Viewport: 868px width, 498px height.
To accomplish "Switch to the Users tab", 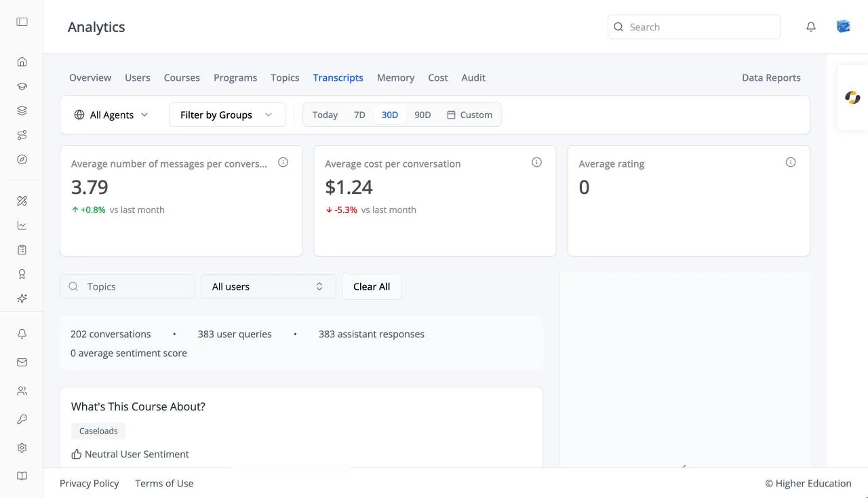I will coord(138,77).
